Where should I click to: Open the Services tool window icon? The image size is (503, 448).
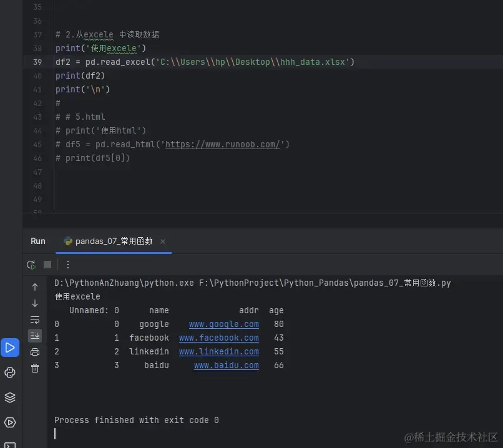pos(10,422)
